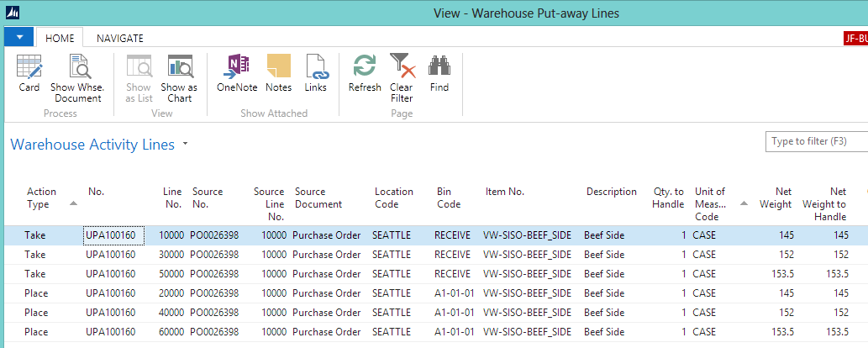Click the Type to filter field
The image size is (868, 348).
(815, 141)
